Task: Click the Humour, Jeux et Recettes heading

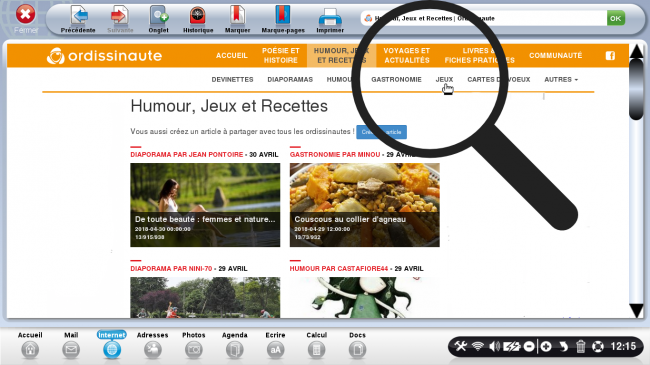Action: [x=229, y=106]
